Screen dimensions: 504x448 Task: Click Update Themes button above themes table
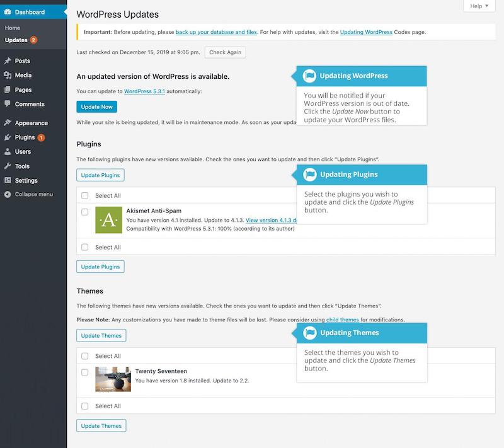(101, 335)
